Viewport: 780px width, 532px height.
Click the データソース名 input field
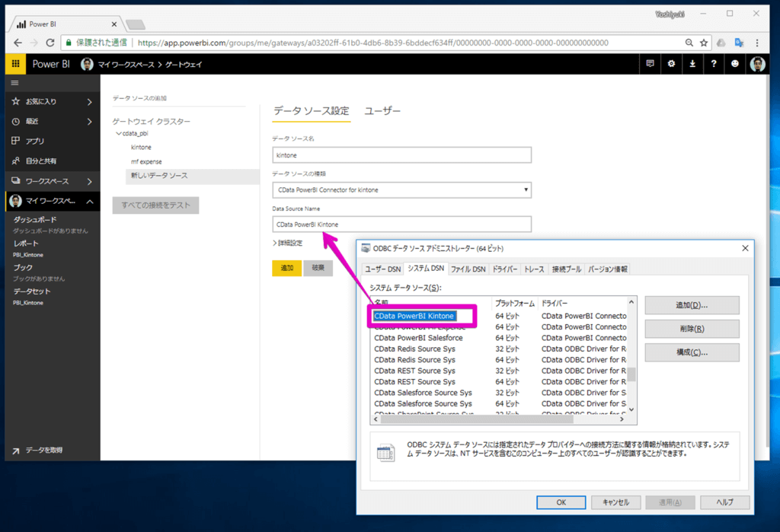401,155
